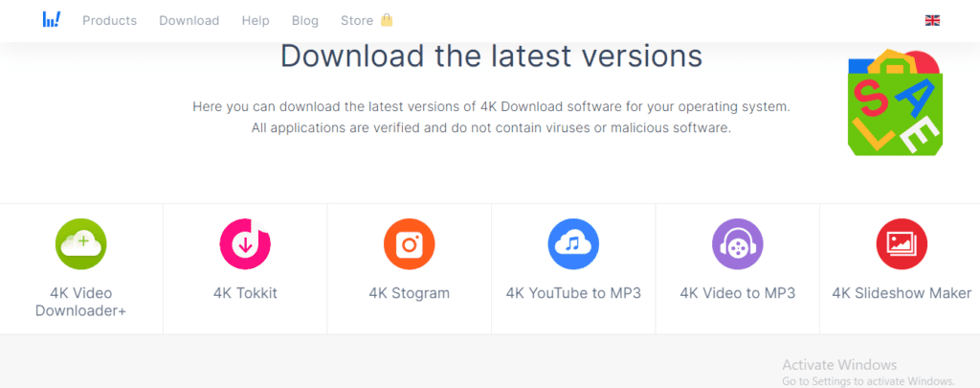Screen dimensions: 980x388
Task: Open the Blog link
Action: (305, 21)
